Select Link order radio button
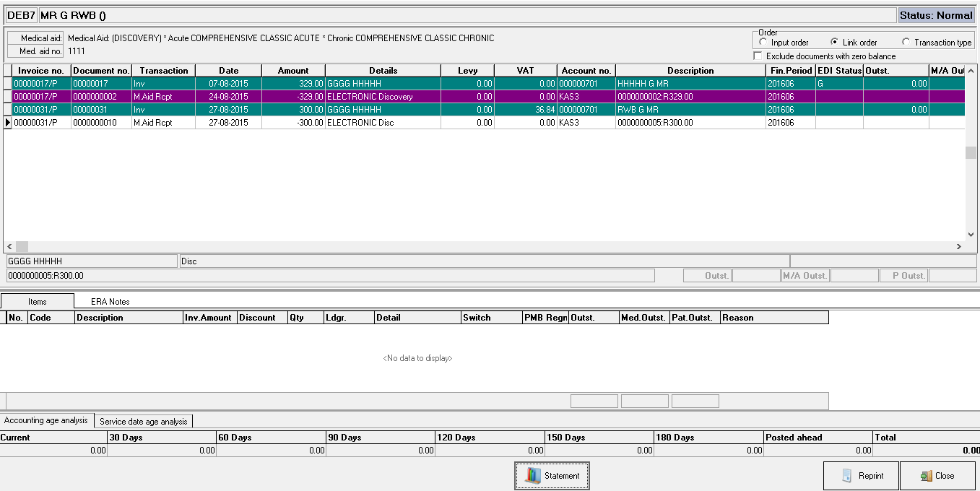The image size is (980, 491). pos(835,43)
